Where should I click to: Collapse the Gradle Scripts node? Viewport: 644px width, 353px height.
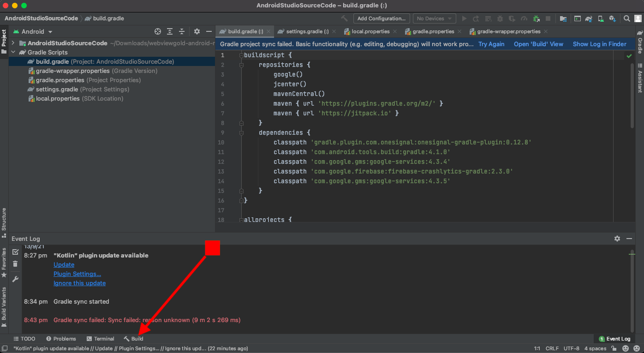pyautogui.click(x=13, y=52)
